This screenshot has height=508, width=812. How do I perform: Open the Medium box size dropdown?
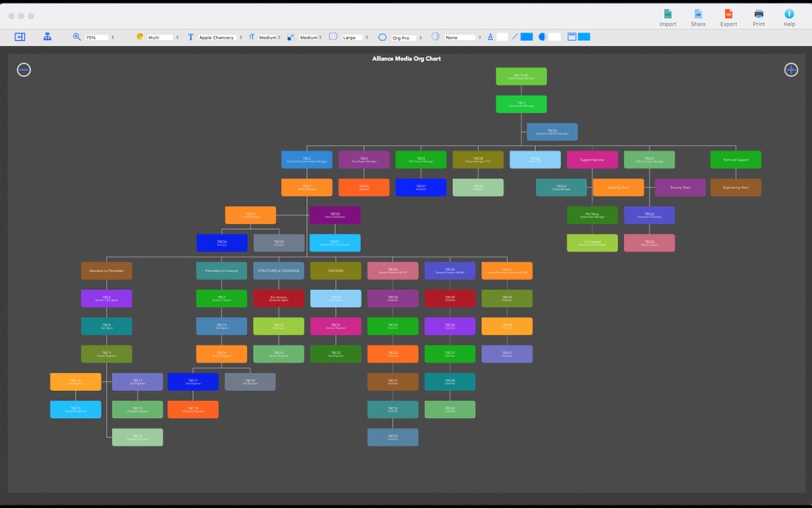point(310,38)
